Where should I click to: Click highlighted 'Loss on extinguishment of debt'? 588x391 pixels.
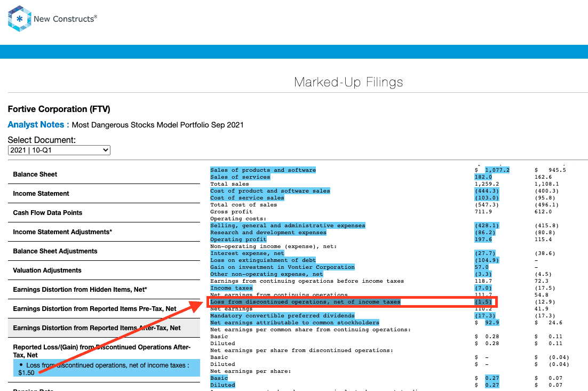point(263,260)
